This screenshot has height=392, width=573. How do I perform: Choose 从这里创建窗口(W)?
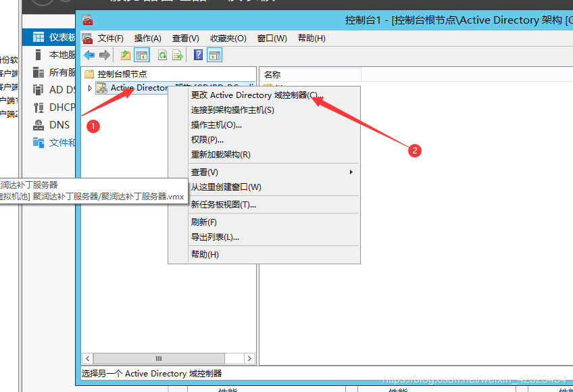(x=264, y=187)
